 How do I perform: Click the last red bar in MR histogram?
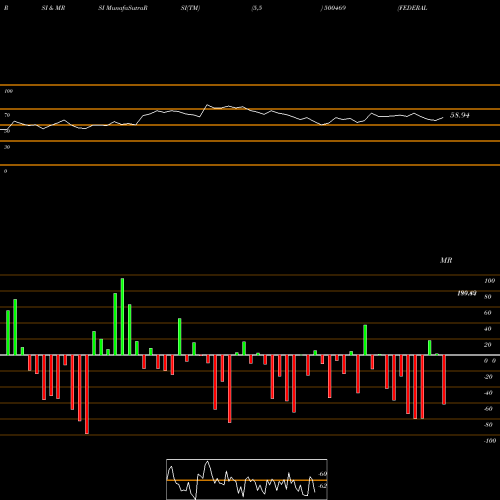444,380
